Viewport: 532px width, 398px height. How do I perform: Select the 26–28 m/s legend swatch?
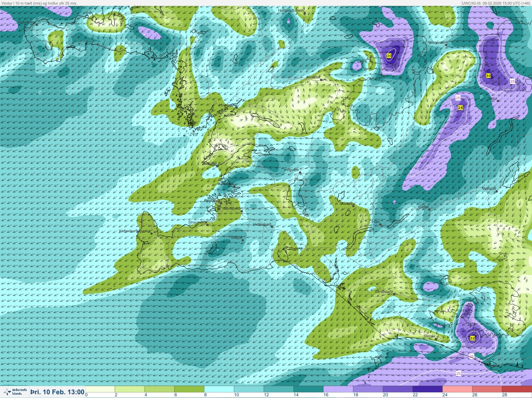(x=487, y=389)
